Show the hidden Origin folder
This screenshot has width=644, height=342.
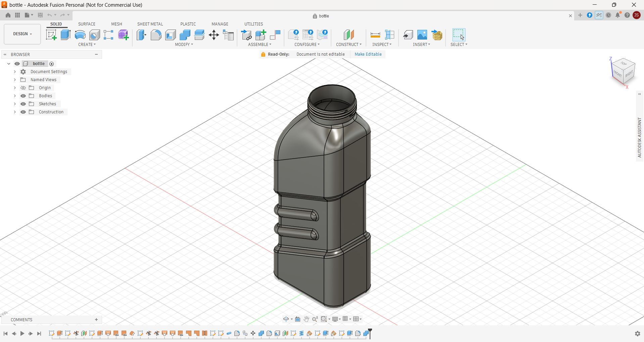[23, 88]
